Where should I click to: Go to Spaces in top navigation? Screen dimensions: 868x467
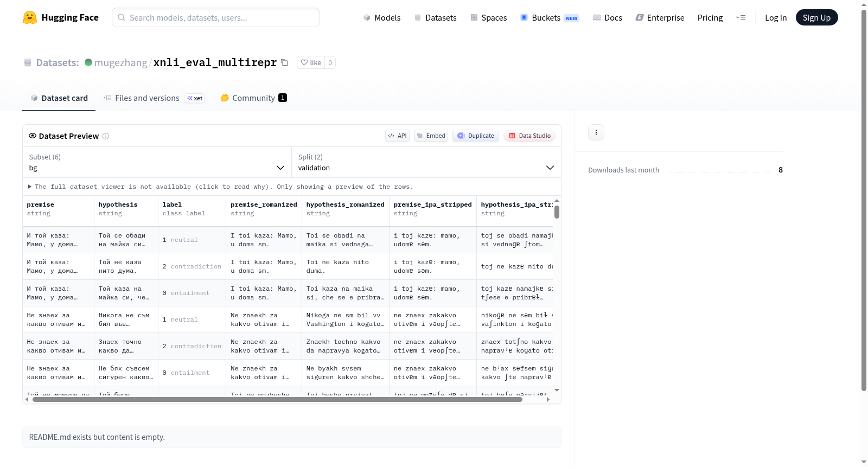(489, 17)
